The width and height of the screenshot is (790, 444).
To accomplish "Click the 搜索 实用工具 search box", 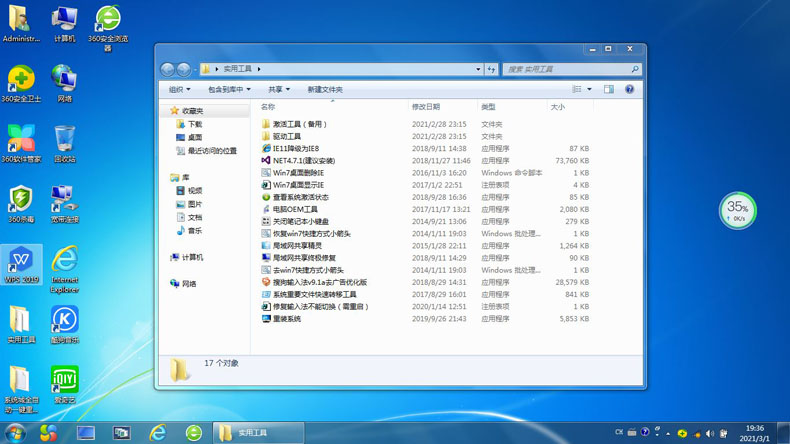I will [566, 69].
